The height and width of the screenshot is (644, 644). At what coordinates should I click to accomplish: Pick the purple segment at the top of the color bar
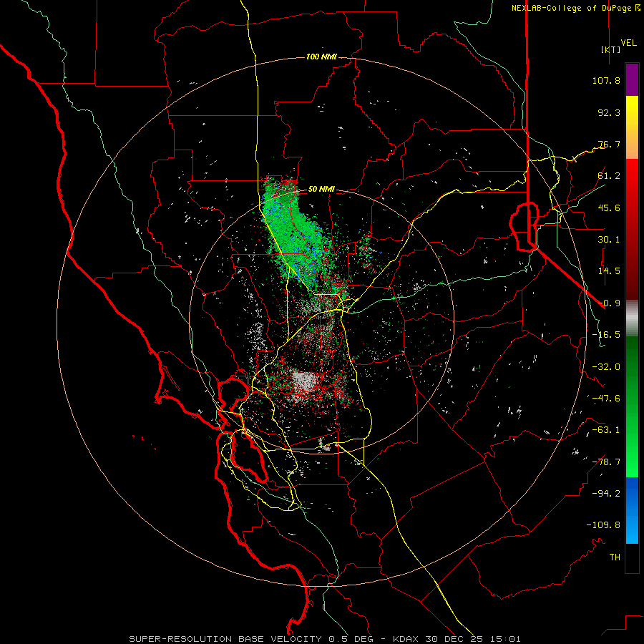[x=632, y=79]
